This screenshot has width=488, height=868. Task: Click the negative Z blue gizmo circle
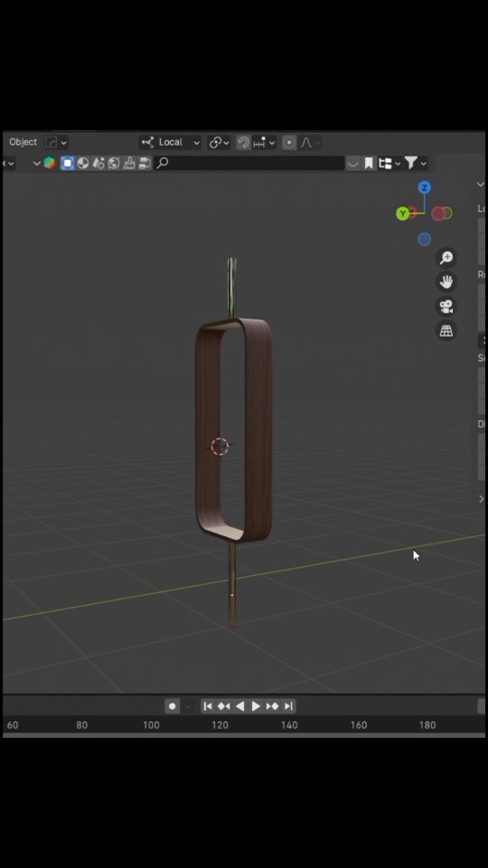click(425, 239)
